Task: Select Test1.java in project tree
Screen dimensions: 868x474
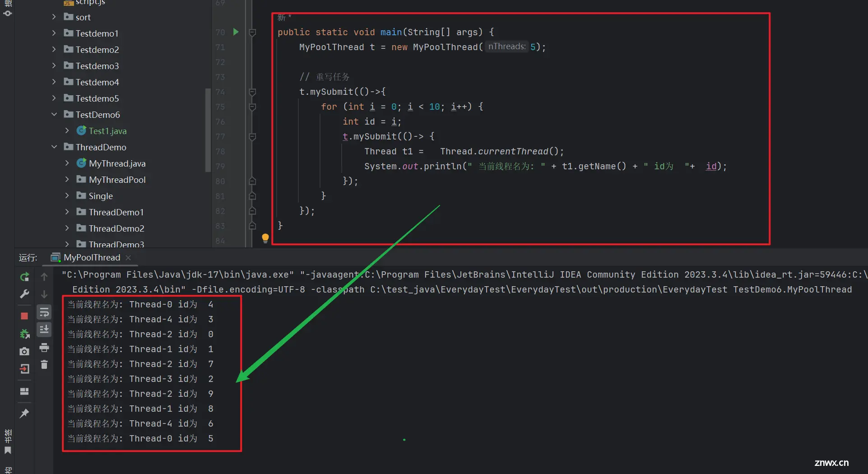Action: click(x=107, y=131)
